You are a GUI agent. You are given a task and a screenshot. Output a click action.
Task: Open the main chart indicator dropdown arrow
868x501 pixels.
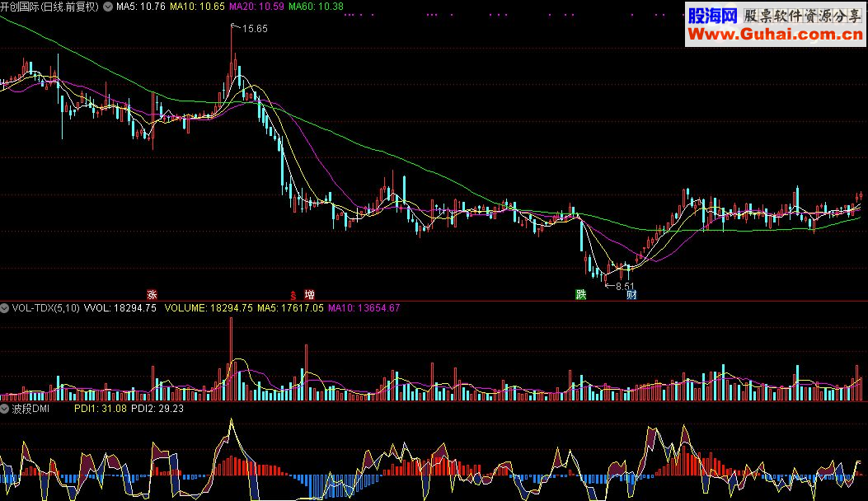point(108,7)
